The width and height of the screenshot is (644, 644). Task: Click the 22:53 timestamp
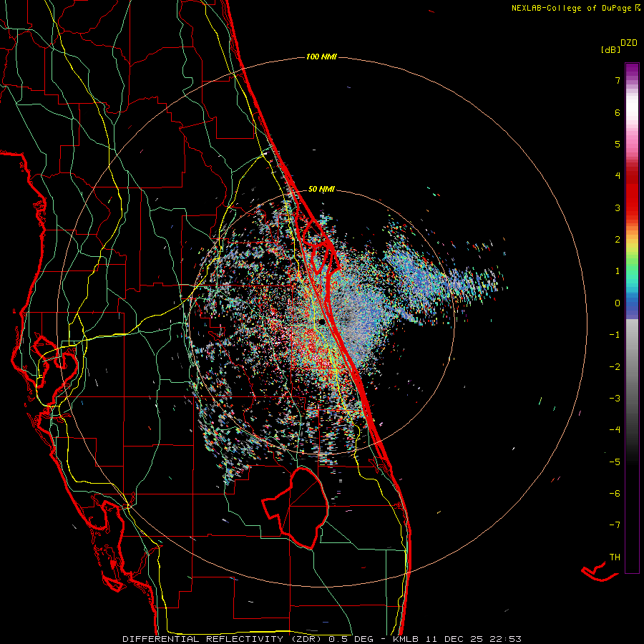click(504, 639)
